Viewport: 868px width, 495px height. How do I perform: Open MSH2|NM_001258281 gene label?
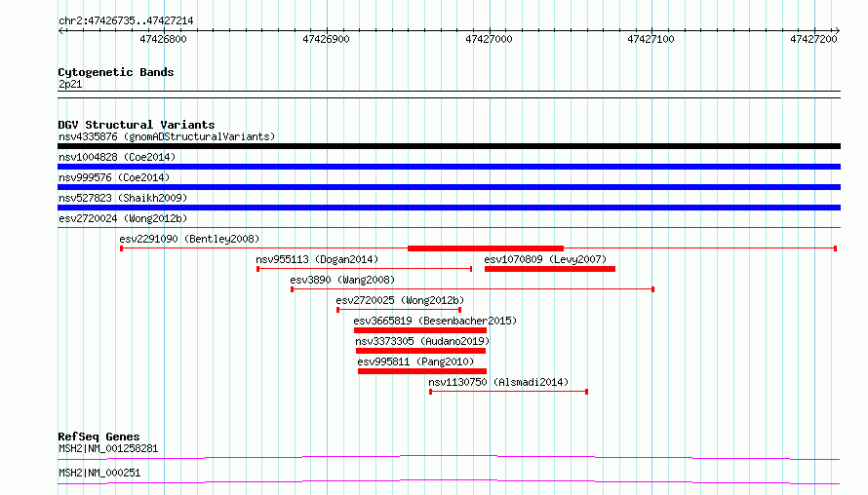108,448
